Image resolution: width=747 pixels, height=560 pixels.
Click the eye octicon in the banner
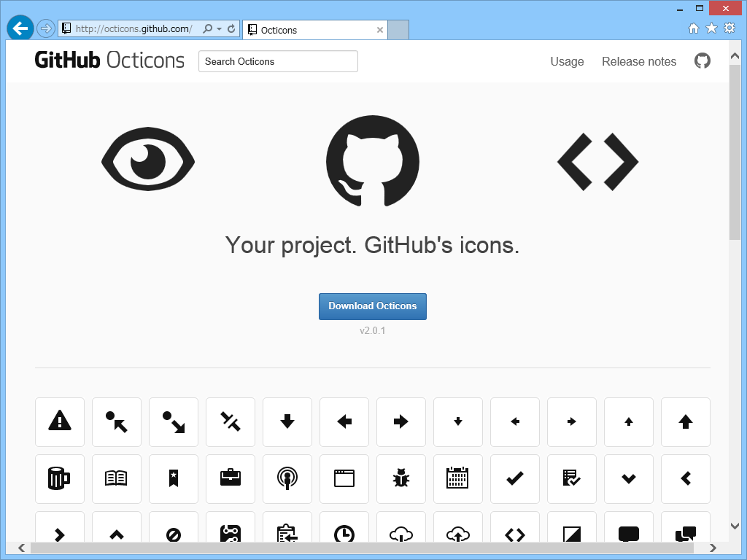(x=148, y=160)
